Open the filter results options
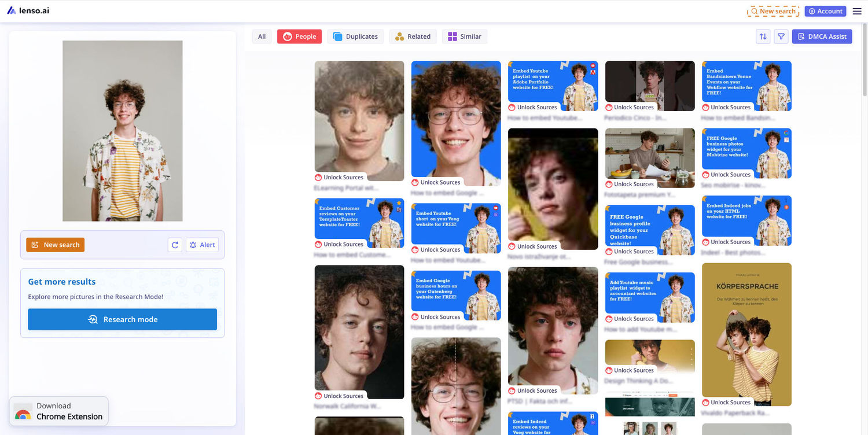 pos(781,36)
